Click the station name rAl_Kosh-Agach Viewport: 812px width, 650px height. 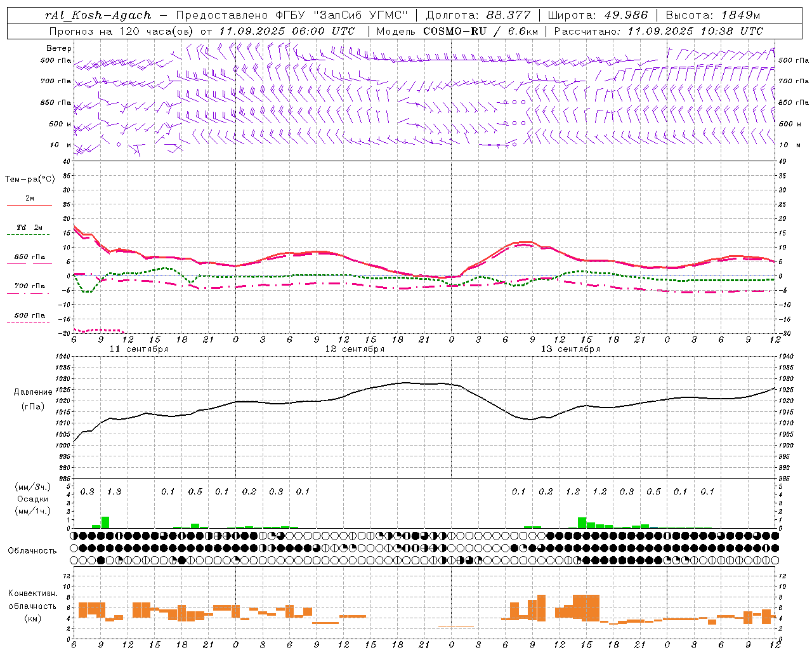98,15
